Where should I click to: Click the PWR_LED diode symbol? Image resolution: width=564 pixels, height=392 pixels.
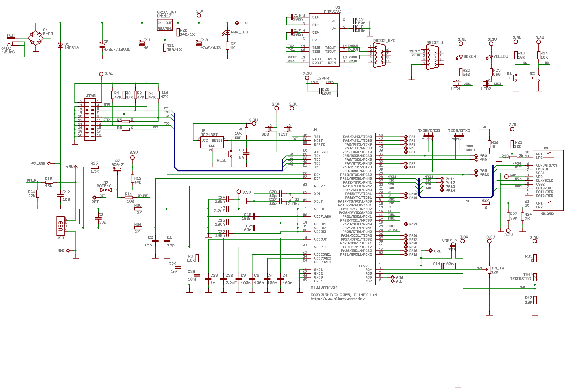(227, 33)
